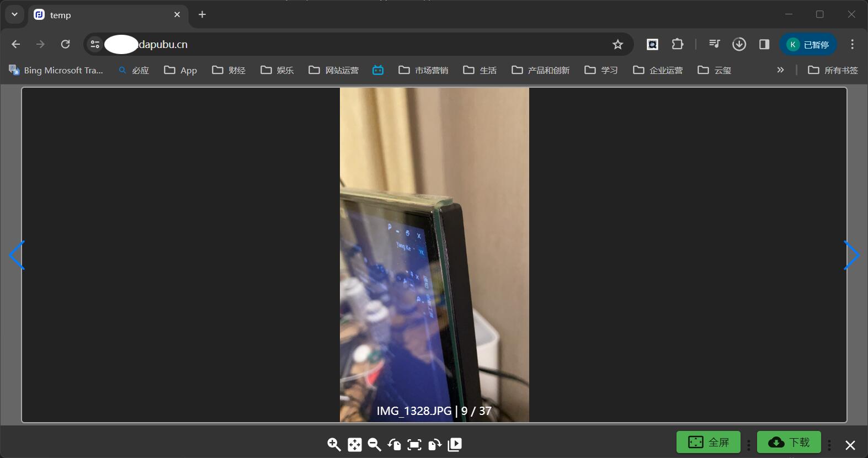
Task: Open the 生活 bookmarks folder
Action: click(x=480, y=70)
